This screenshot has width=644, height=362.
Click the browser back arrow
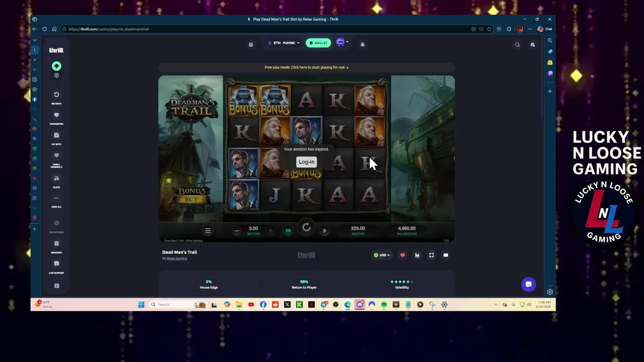[x=35, y=29]
